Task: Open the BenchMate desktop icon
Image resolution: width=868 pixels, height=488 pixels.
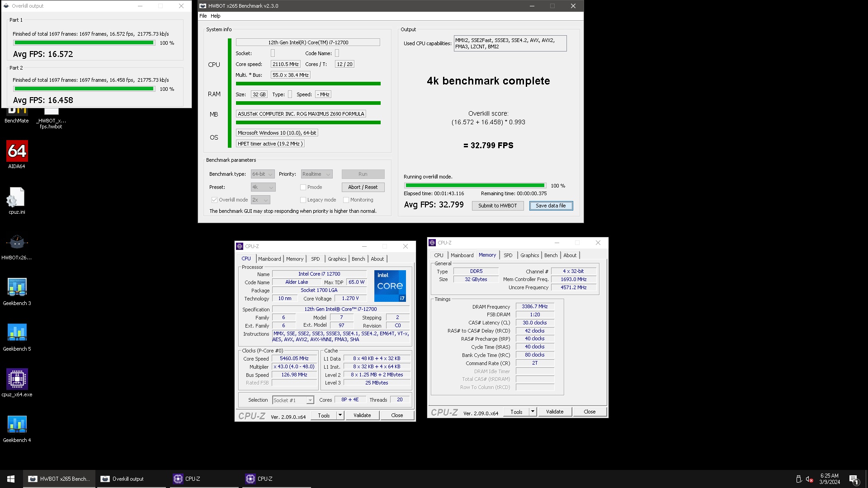Action: pyautogui.click(x=17, y=115)
